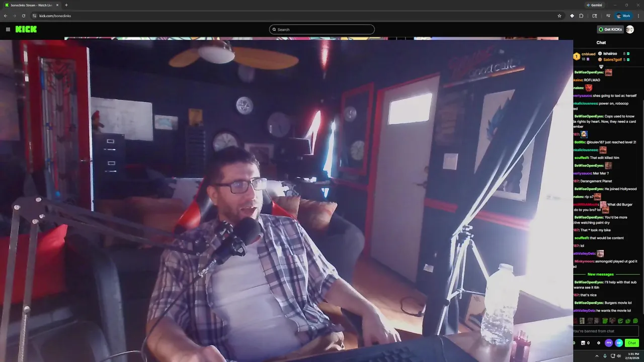The image size is (644, 362).
Task: Open Minkymoon's username in chat
Action: pyautogui.click(x=584, y=261)
